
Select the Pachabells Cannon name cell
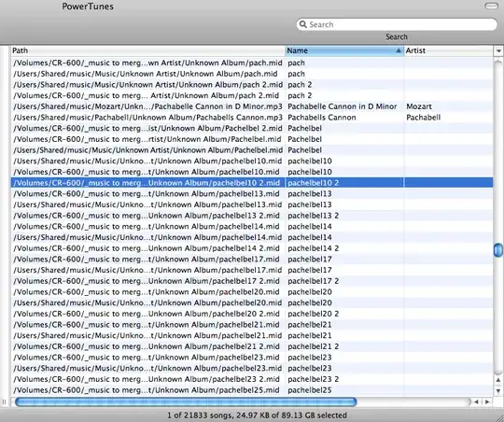(x=344, y=118)
